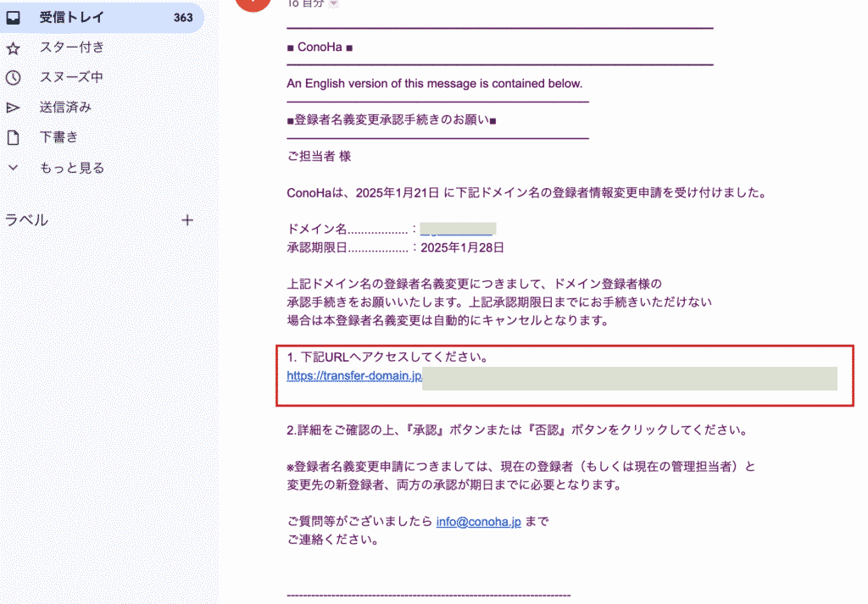This screenshot has width=868, height=604.
Task: Open the スター付き folder
Action: [72, 47]
